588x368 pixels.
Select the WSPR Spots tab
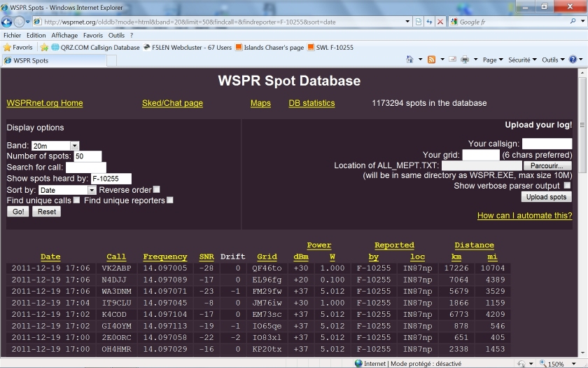click(x=31, y=60)
